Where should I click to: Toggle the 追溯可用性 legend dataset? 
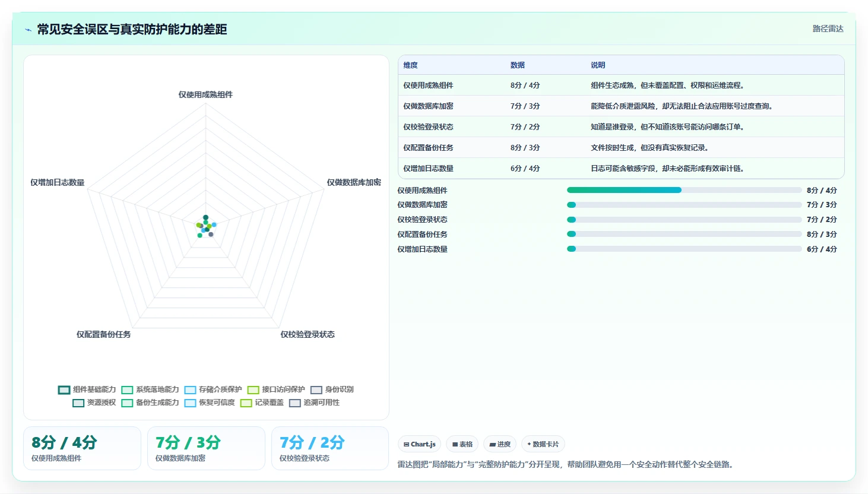point(314,403)
